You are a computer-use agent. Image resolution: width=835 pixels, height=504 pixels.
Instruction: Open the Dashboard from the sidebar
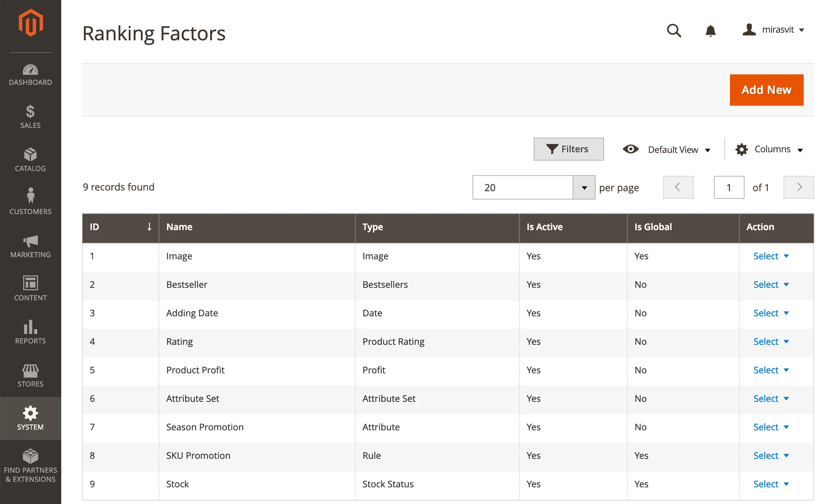tap(31, 74)
